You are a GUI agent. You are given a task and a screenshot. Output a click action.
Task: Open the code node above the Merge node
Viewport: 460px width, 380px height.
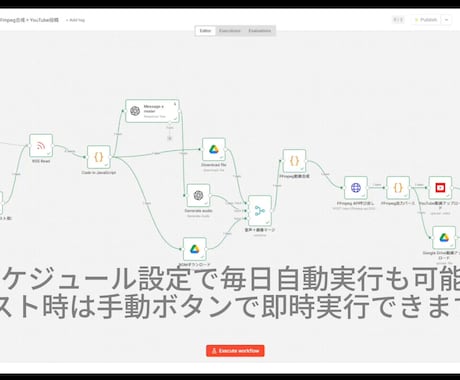[294, 161]
